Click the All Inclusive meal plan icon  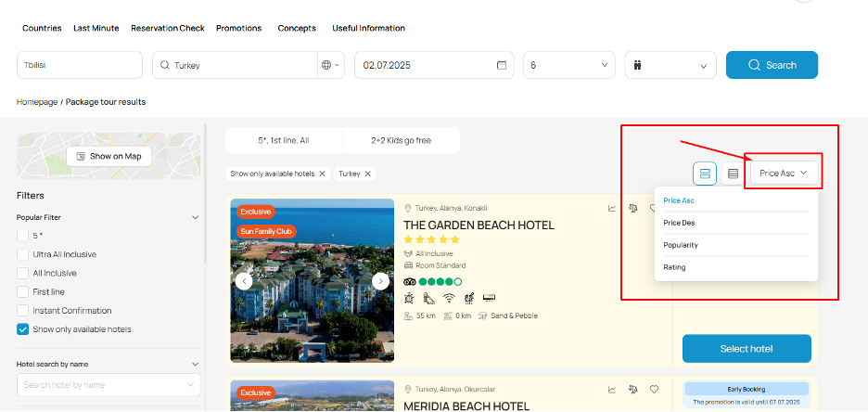(409, 253)
